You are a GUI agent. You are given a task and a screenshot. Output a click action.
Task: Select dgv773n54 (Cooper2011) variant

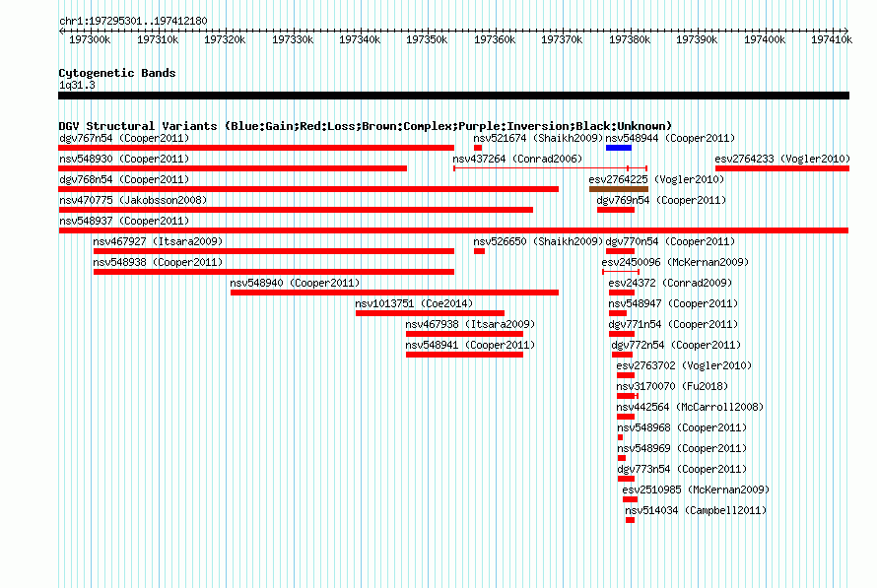point(682,469)
